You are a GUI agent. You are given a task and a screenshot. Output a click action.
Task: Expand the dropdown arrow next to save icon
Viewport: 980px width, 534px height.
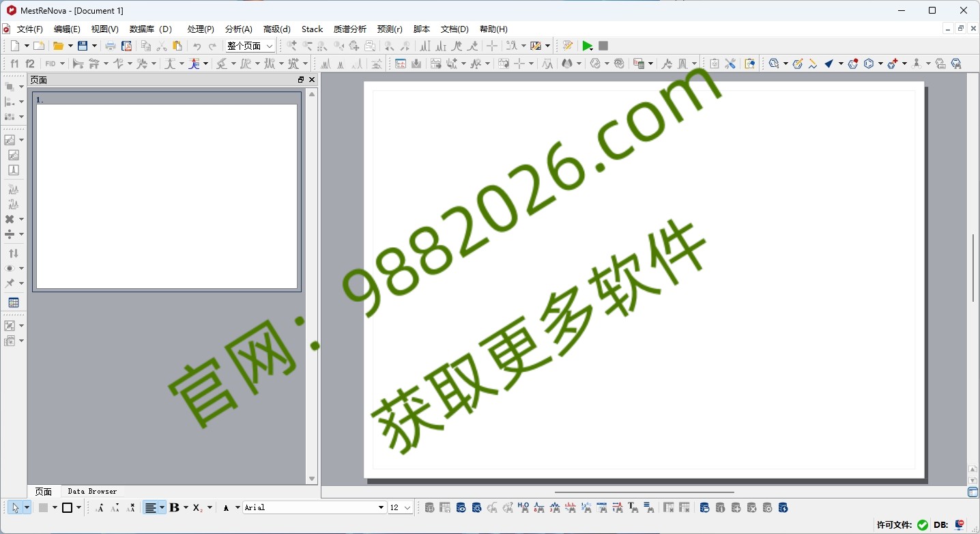94,46
